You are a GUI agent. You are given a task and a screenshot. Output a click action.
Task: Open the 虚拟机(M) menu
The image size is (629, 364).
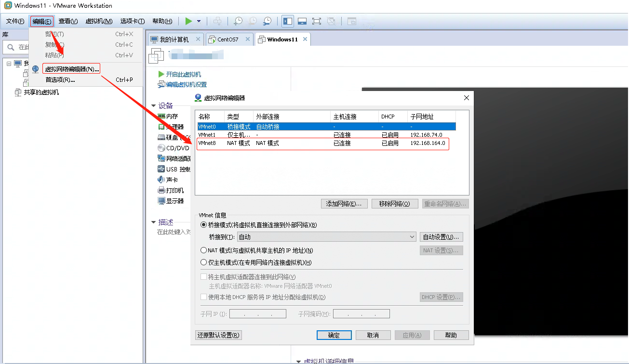click(99, 21)
